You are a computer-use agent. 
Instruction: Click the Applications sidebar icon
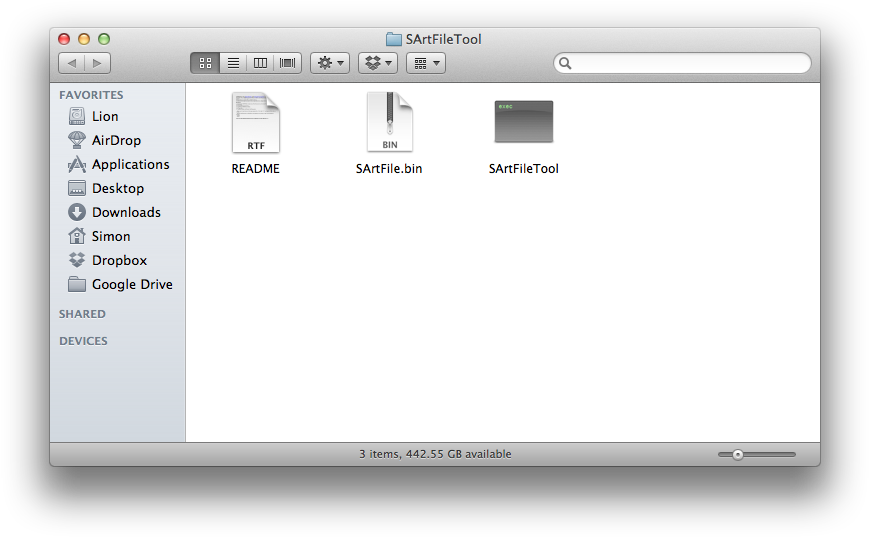point(77,165)
